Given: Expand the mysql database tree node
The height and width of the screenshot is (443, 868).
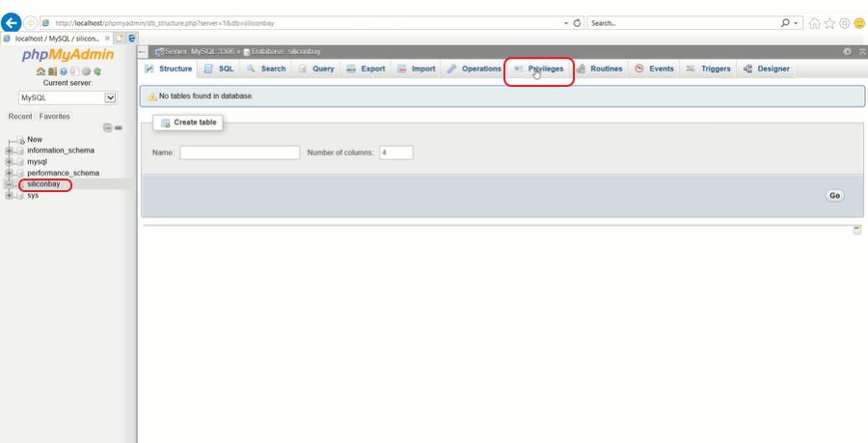Looking at the screenshot, I should point(9,162).
